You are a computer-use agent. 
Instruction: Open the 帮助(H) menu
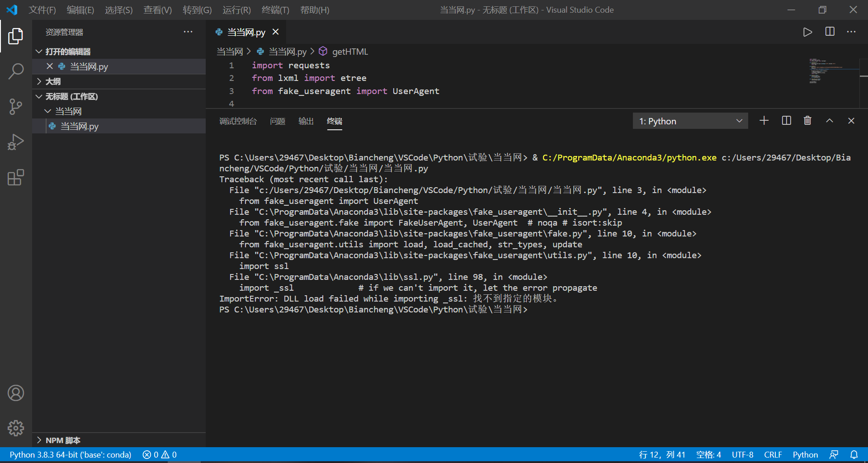(315, 10)
